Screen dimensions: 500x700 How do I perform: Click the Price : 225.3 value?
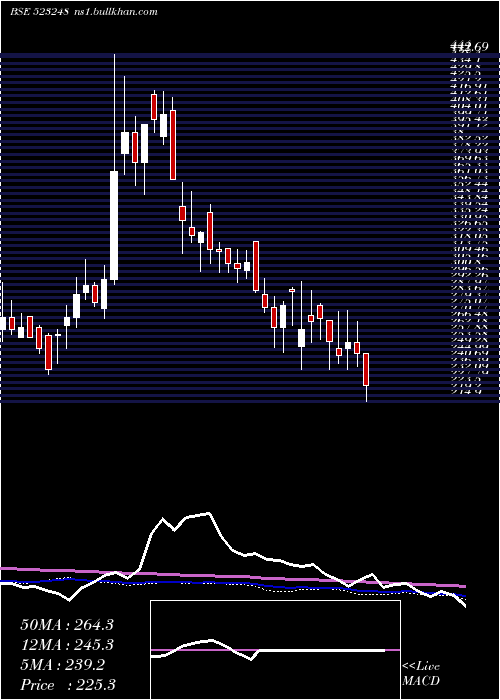coord(67,685)
